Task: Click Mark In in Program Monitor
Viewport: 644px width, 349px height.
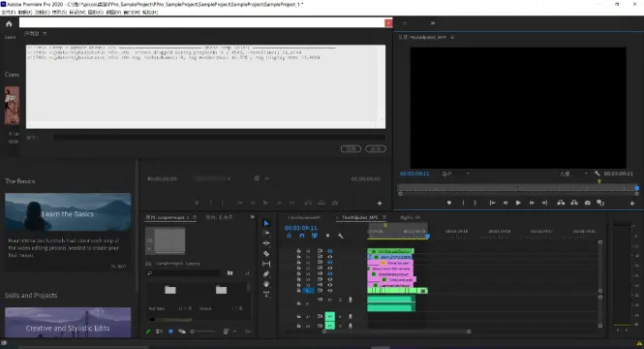Action: point(463,203)
